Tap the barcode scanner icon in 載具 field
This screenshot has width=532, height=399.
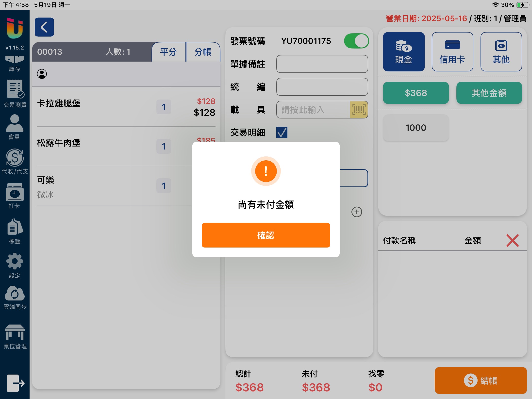(x=359, y=110)
